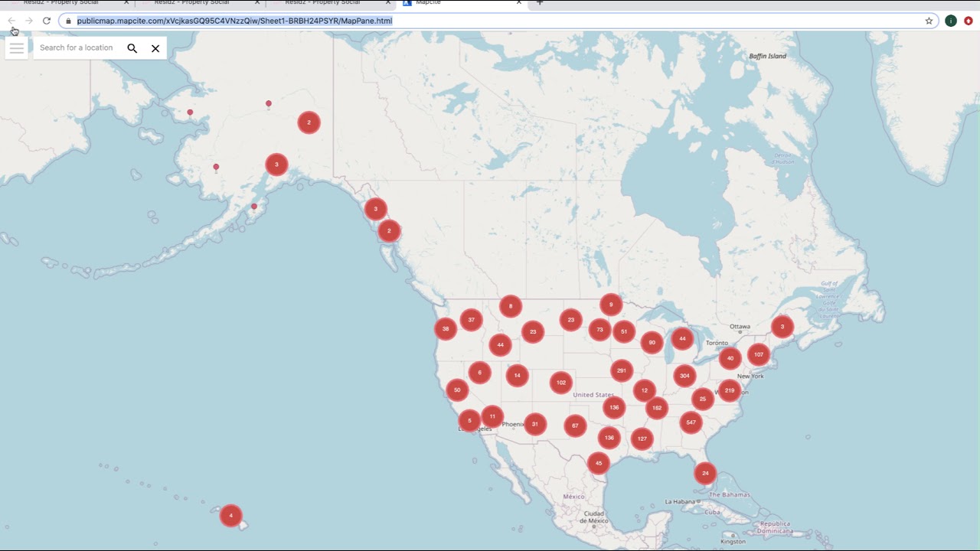
Task: Click inside the location search field
Action: [x=77, y=47]
